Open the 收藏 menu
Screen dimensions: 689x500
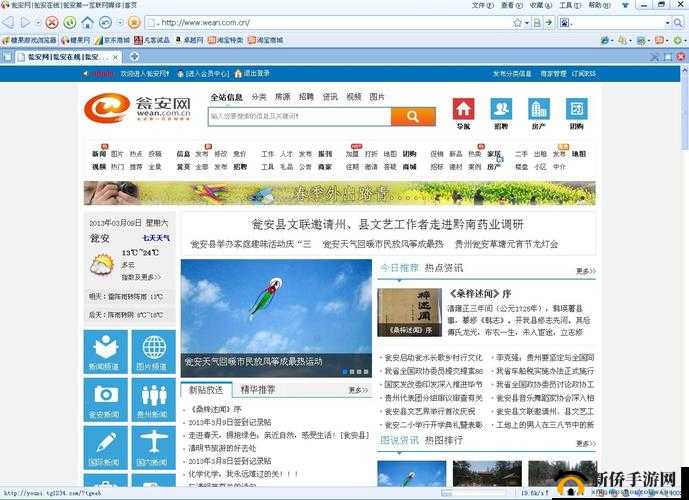click(541, 5)
